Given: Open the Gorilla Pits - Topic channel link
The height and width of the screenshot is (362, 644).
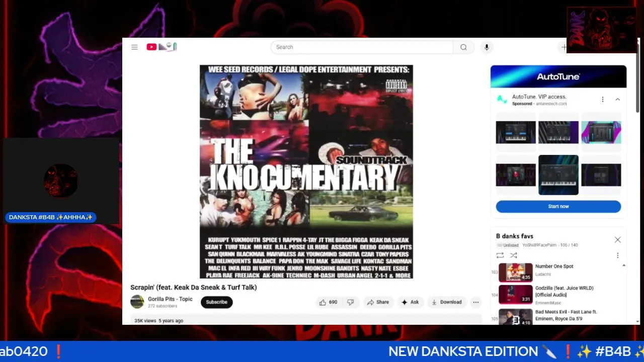Looking at the screenshot, I should [170, 299].
